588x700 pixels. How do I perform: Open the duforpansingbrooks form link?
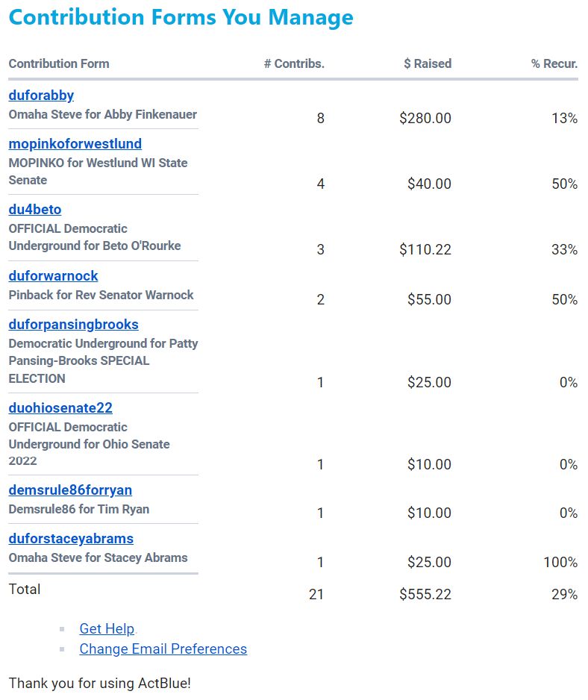73,325
